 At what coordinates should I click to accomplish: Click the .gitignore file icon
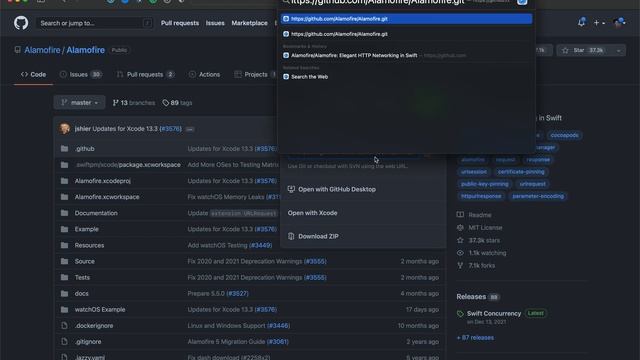point(64,342)
